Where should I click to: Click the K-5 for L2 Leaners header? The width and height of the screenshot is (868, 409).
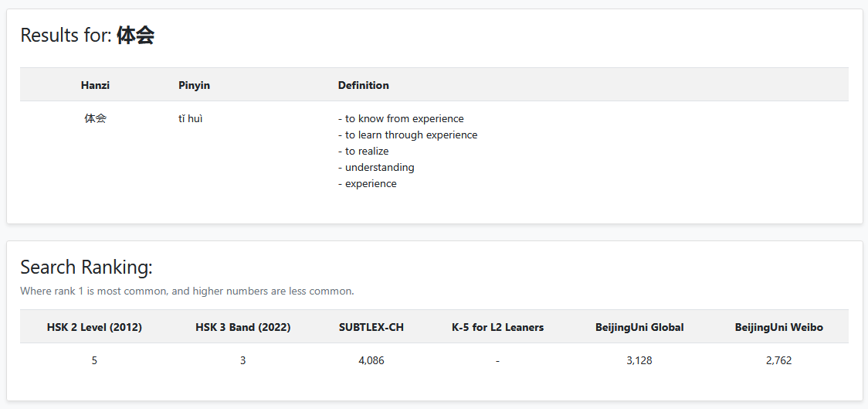498,327
